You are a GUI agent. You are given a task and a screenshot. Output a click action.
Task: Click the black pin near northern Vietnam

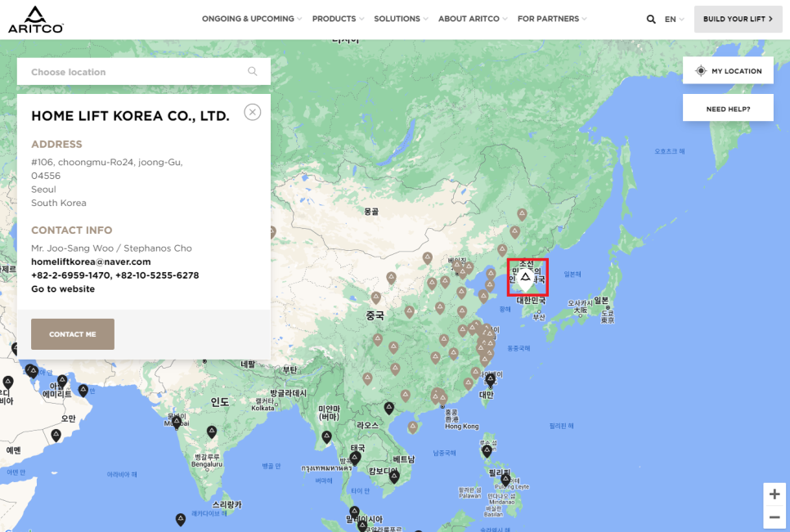[x=389, y=408]
